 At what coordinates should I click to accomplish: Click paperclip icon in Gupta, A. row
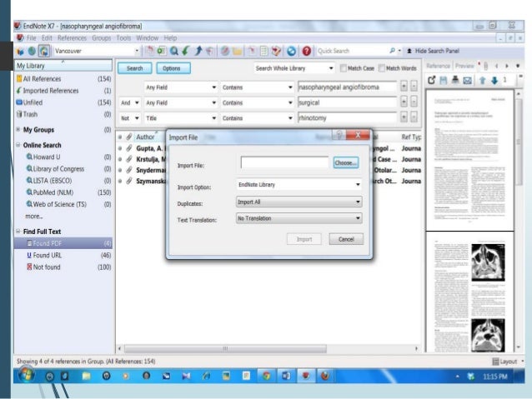(x=129, y=148)
